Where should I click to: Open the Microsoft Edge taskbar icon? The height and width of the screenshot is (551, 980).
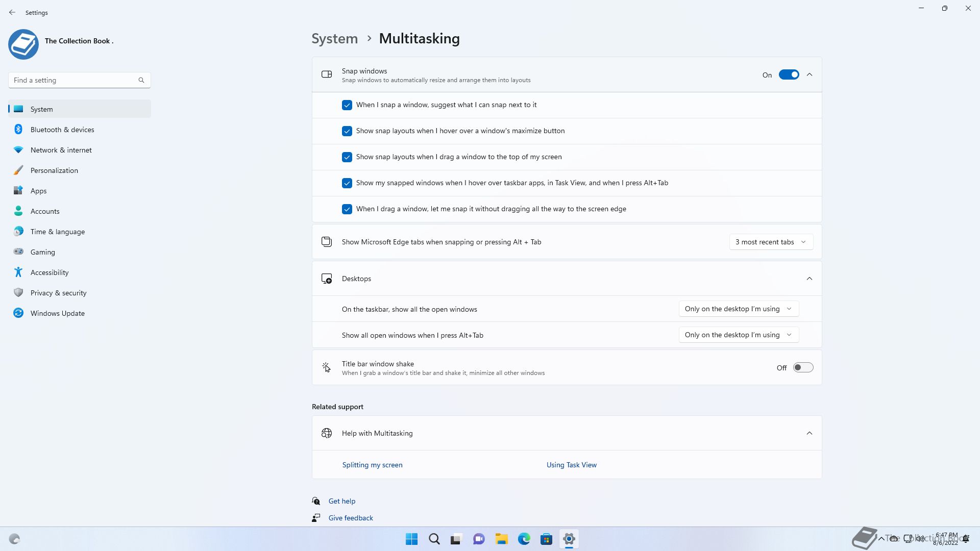[x=524, y=539]
